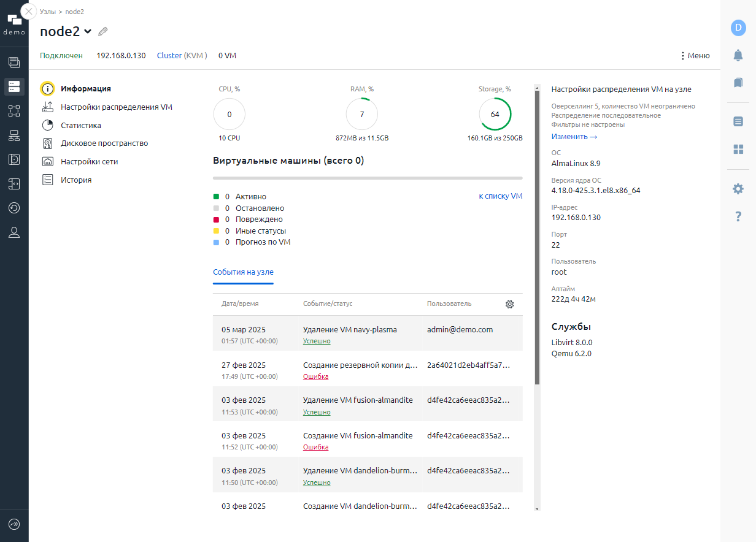Screen dimensions: 756x542
Task: Expand left sidebar with bottom arrow
Action: pos(14,524)
